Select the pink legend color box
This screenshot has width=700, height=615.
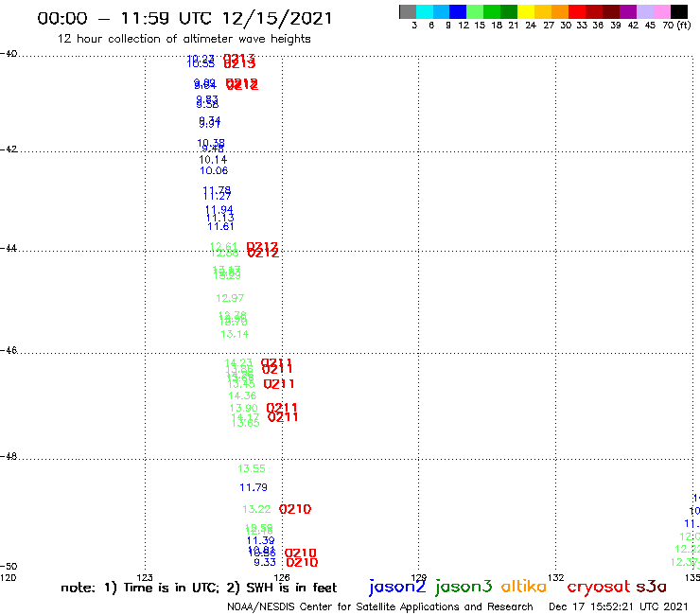[661, 11]
